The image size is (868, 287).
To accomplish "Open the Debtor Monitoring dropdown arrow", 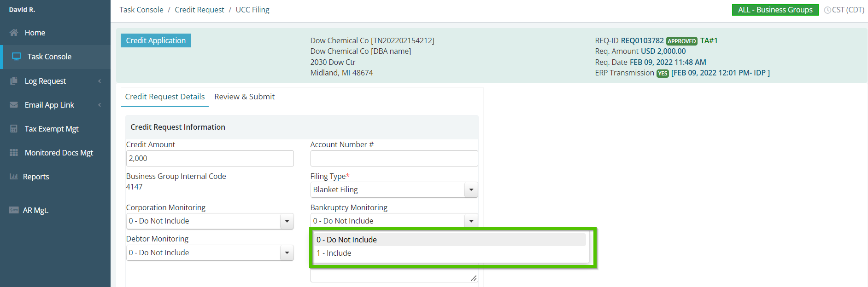I will pos(287,253).
